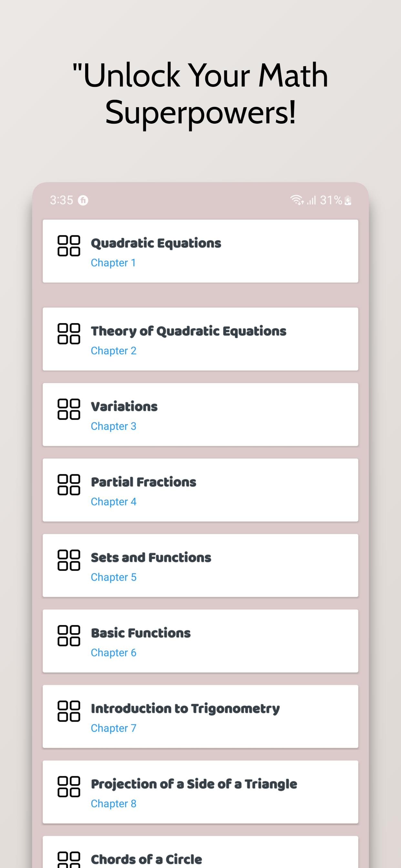This screenshot has width=401, height=868.
Task: Tap the grid icon beside Projection of a Side
Action: (69, 787)
